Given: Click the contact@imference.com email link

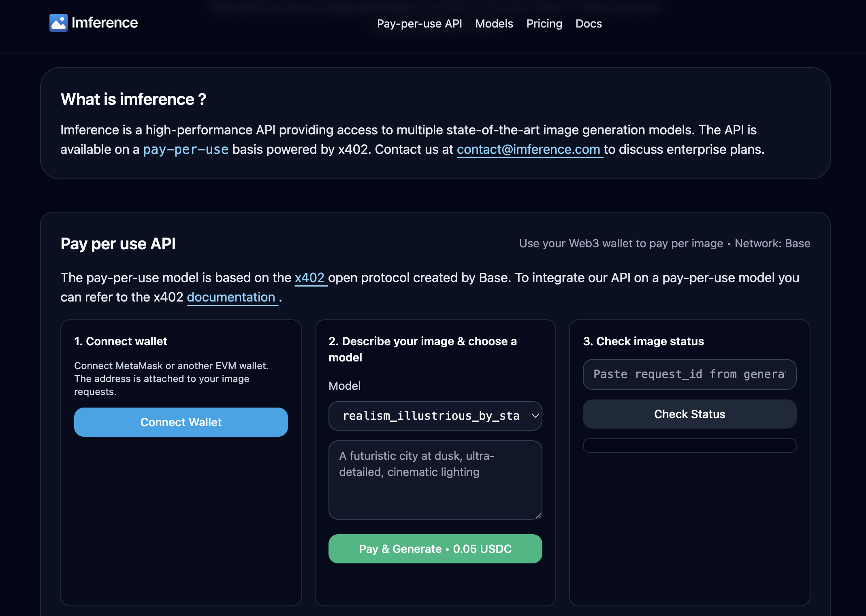Looking at the screenshot, I should click(x=528, y=150).
